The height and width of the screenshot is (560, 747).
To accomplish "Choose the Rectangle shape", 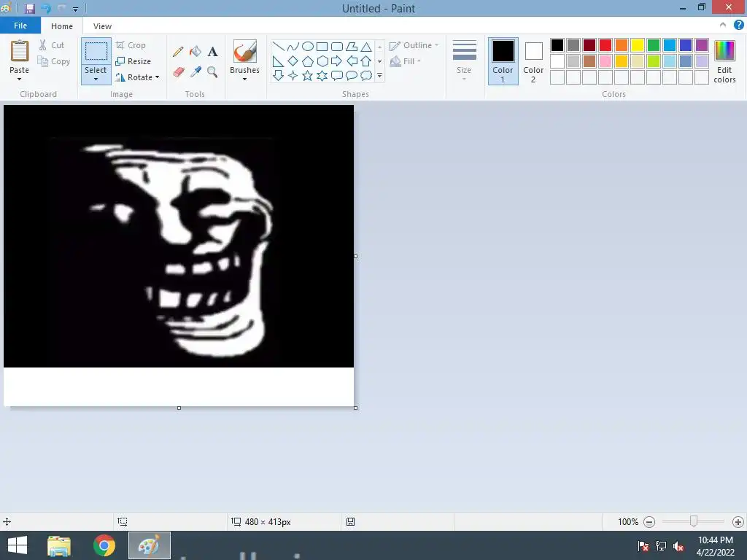I will click(322, 46).
